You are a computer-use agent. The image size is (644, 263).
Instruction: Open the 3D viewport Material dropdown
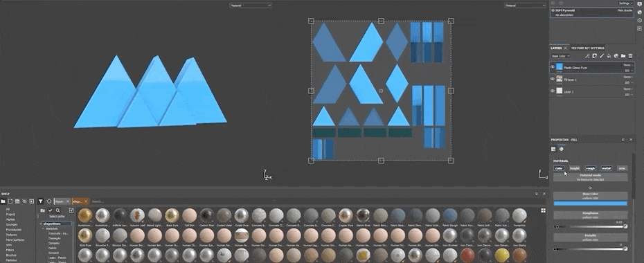pyautogui.click(x=251, y=6)
